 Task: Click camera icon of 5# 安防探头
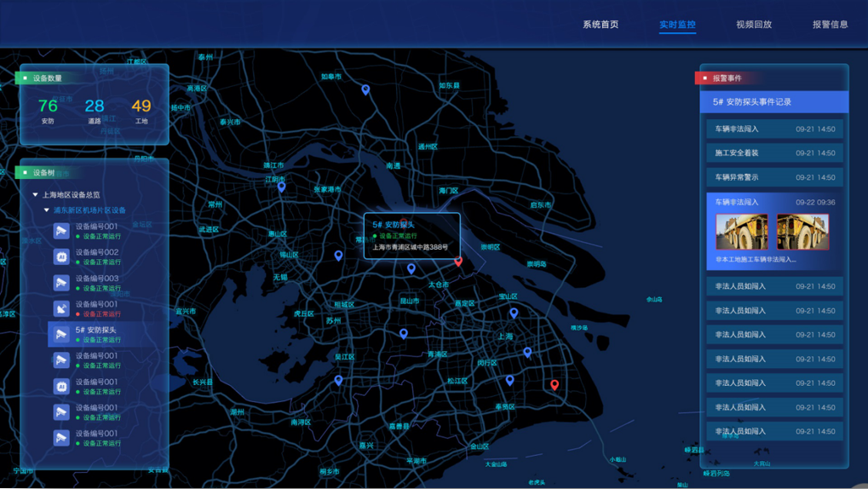pyautogui.click(x=61, y=335)
